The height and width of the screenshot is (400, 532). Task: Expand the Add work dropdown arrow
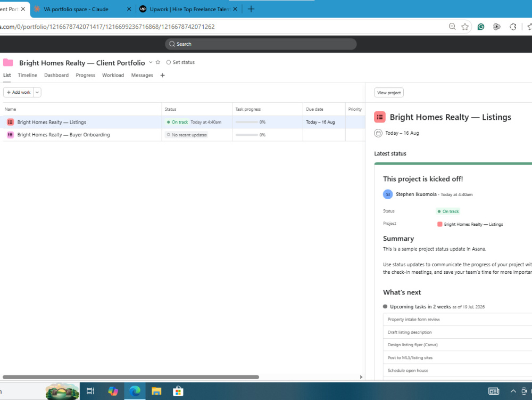(37, 92)
